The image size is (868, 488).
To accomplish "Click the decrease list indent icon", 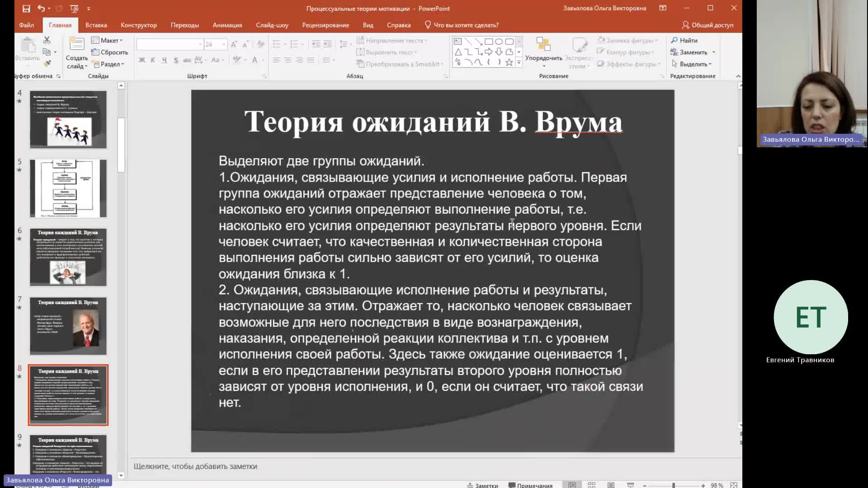I will (x=316, y=44).
